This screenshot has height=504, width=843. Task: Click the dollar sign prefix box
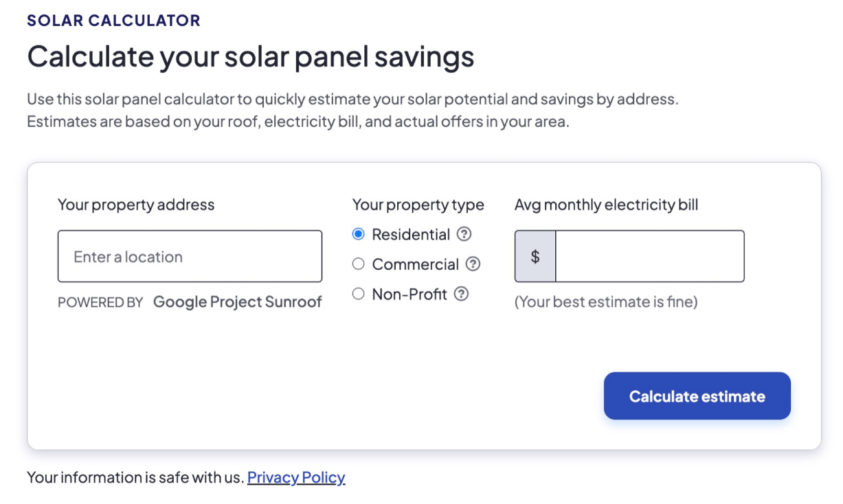[535, 257]
